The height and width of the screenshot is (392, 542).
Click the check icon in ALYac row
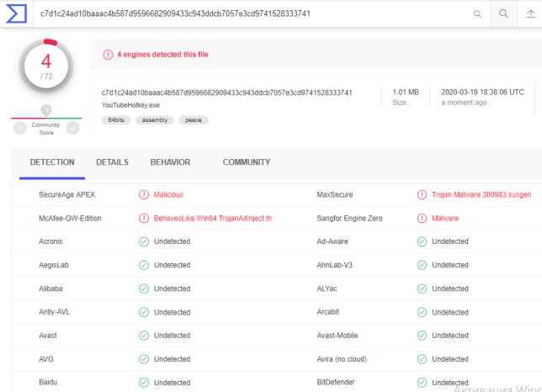pos(422,289)
